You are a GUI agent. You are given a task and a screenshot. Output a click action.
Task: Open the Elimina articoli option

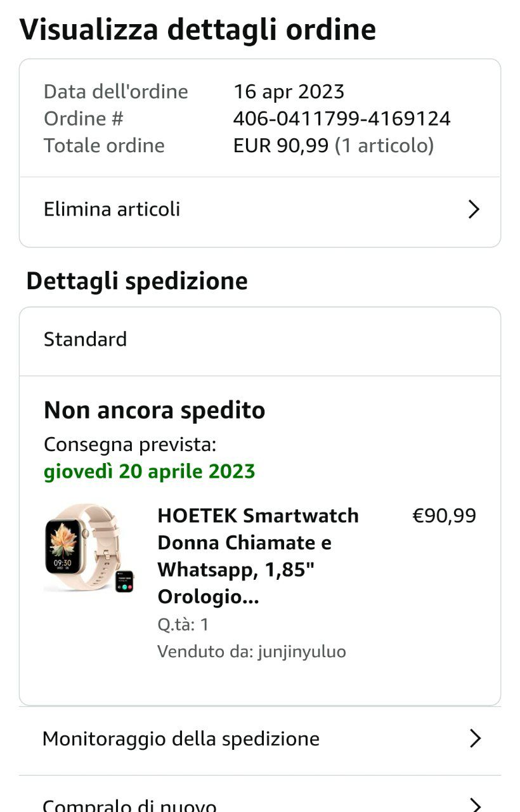112,209
